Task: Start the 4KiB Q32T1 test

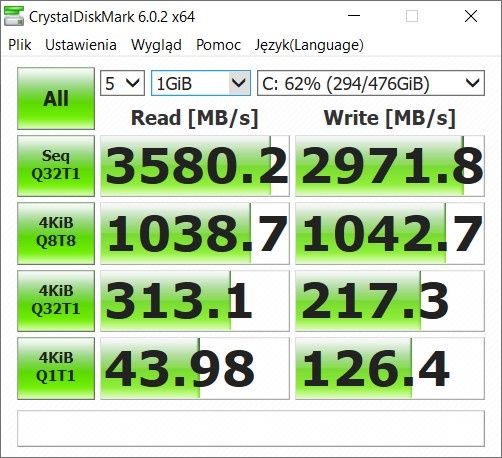Action: coord(56,301)
